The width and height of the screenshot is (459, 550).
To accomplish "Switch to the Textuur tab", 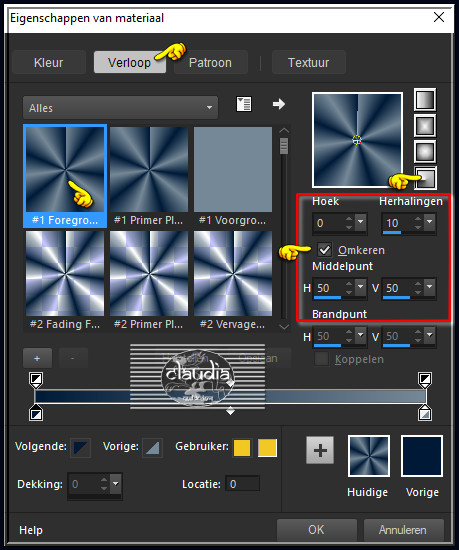I will point(309,62).
